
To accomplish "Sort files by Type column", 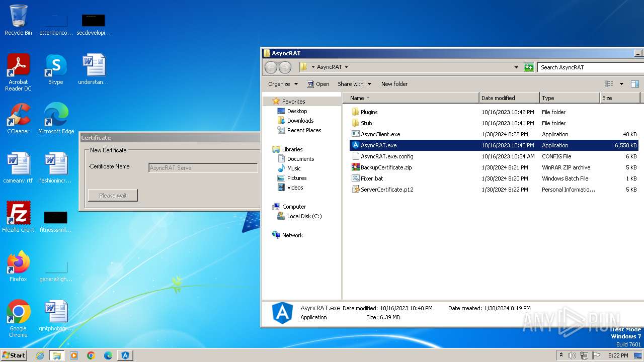I will pos(570,98).
